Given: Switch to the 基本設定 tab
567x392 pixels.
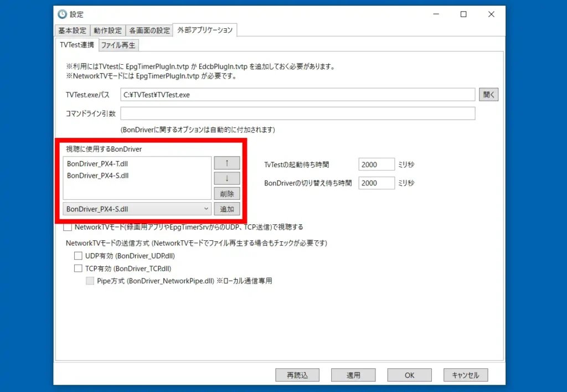Looking at the screenshot, I should click(x=72, y=30).
